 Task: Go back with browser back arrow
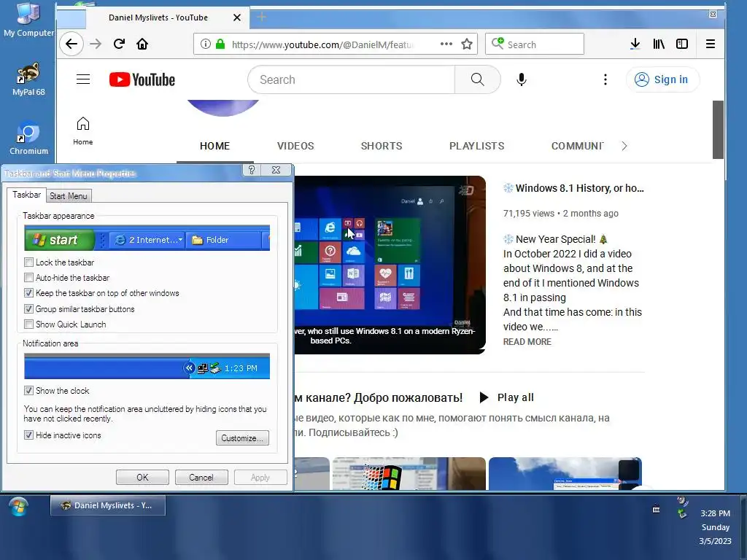click(x=71, y=44)
